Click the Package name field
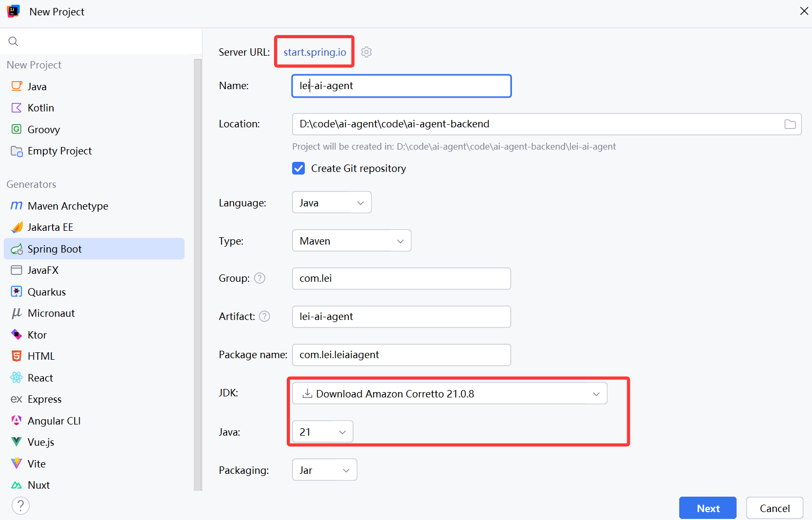This screenshot has width=812, height=520. pyautogui.click(x=401, y=355)
